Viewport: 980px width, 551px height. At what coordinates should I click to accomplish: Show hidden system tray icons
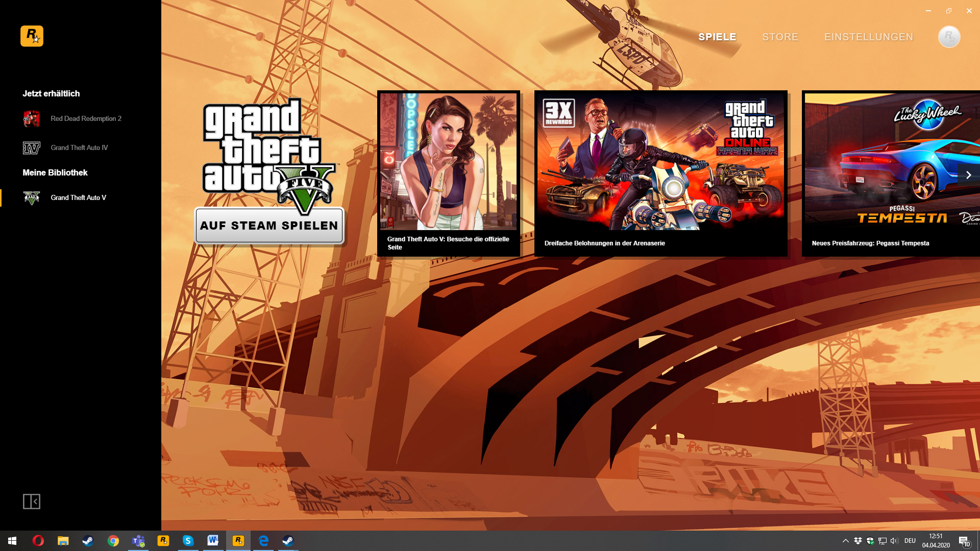coord(845,541)
